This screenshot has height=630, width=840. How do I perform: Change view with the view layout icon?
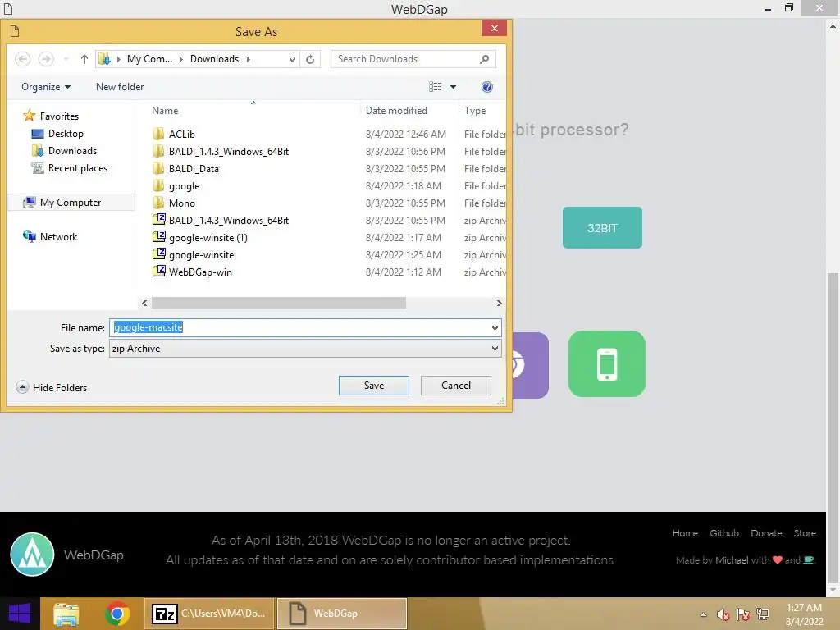(x=435, y=87)
